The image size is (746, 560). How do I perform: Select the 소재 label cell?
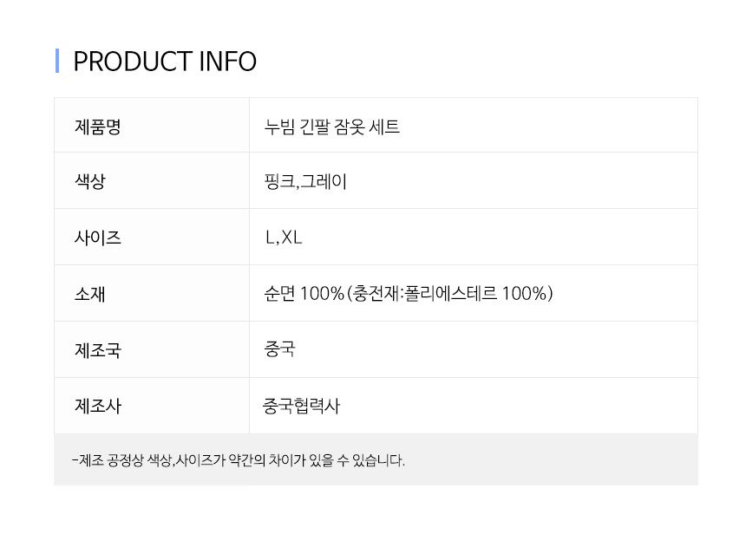click(152, 293)
